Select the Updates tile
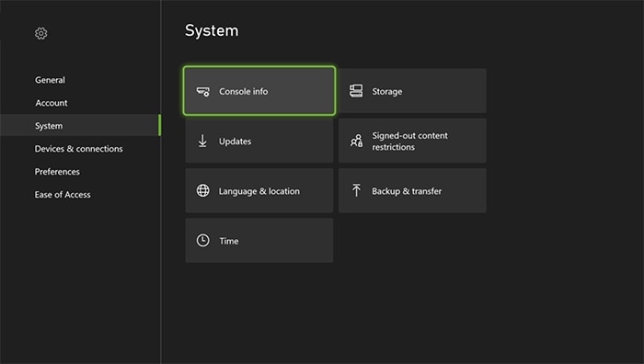The image size is (644, 364). [259, 141]
